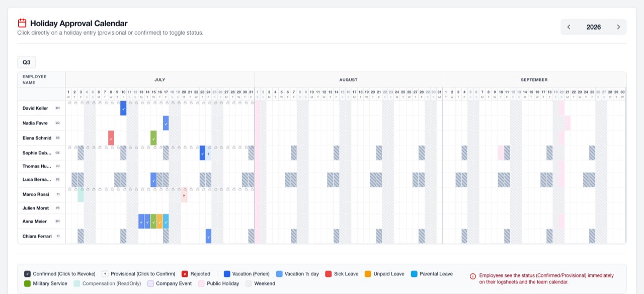Click the JULY month header
Image resolution: width=644 pixels, height=294 pixels.
pos(159,80)
